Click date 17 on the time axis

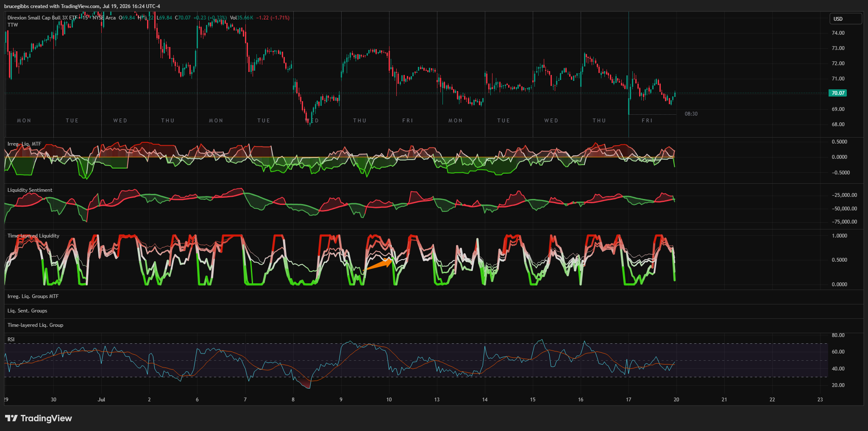pos(629,400)
